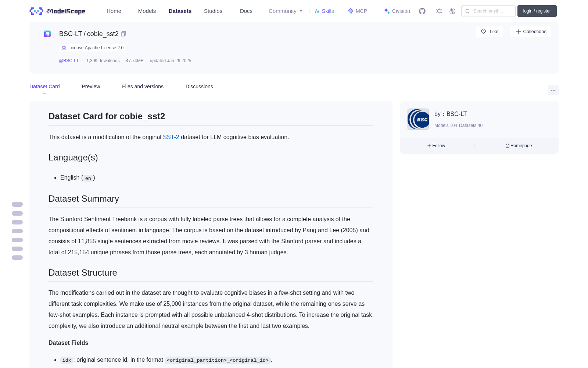
Task: Click the dataset icon beside BSC-LT / cobie_sst2
Action: point(47,34)
